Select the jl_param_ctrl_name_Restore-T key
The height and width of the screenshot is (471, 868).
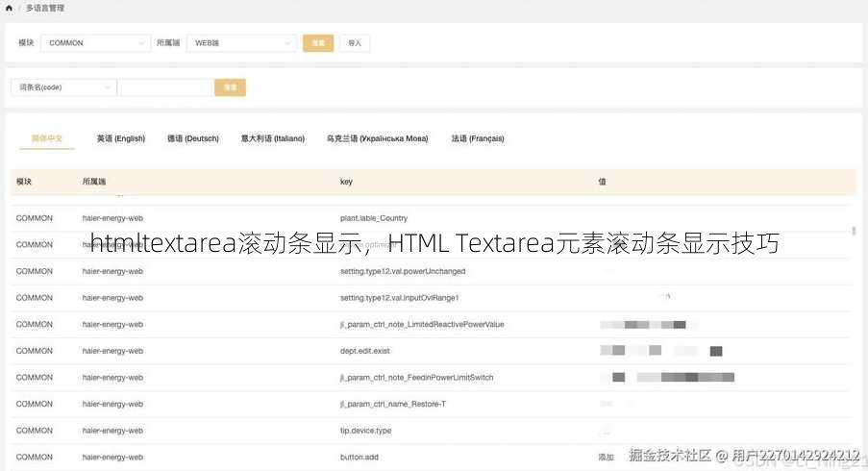393,404
